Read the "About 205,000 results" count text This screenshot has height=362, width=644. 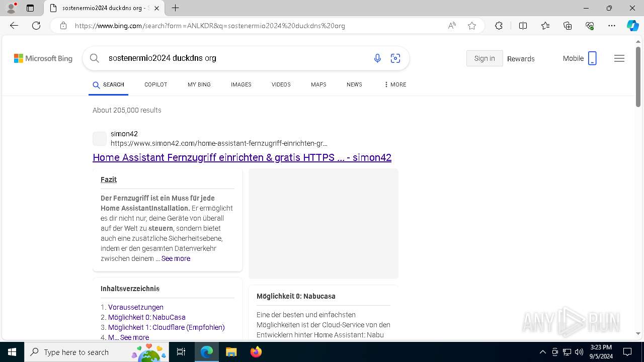(x=127, y=110)
